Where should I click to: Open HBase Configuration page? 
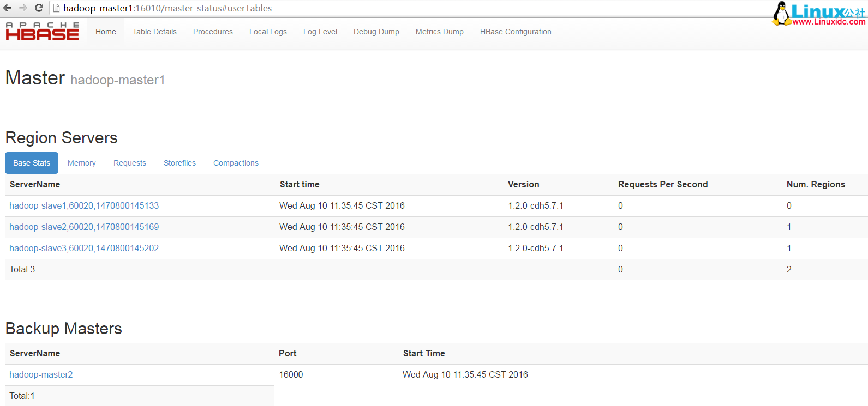pyautogui.click(x=516, y=32)
